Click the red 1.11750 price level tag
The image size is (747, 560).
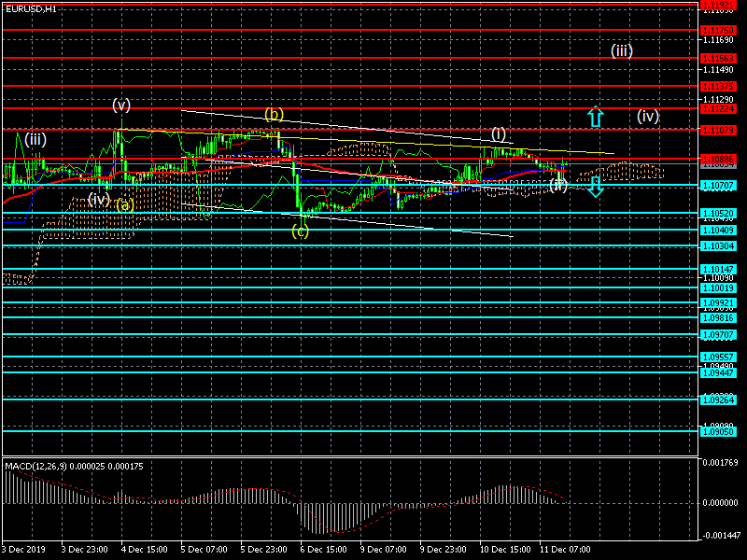pos(719,30)
